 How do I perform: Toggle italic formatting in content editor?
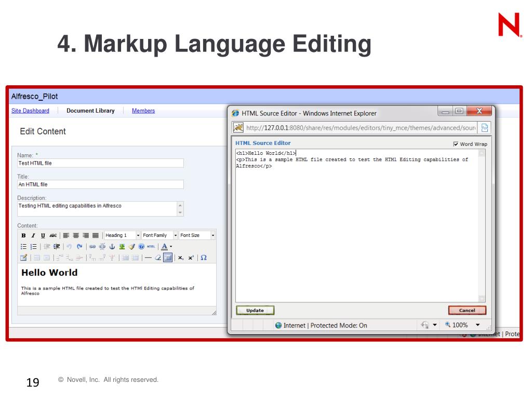coord(33,235)
